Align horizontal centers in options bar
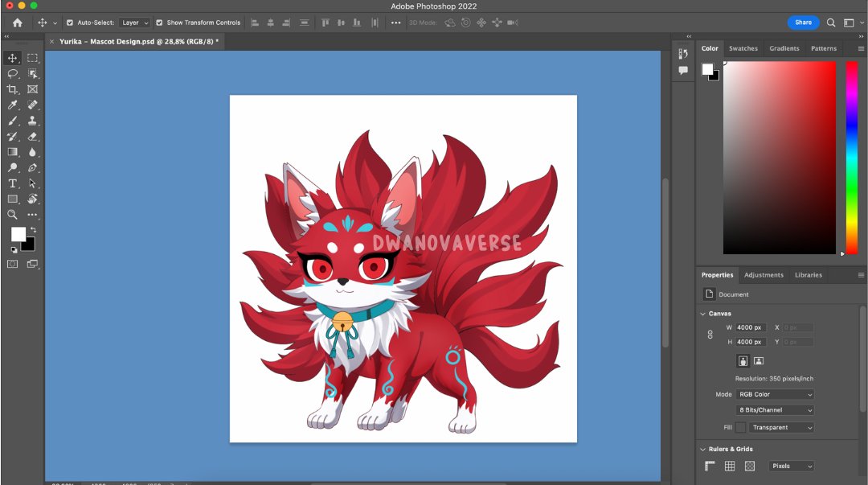The width and height of the screenshot is (868, 485). pos(271,23)
